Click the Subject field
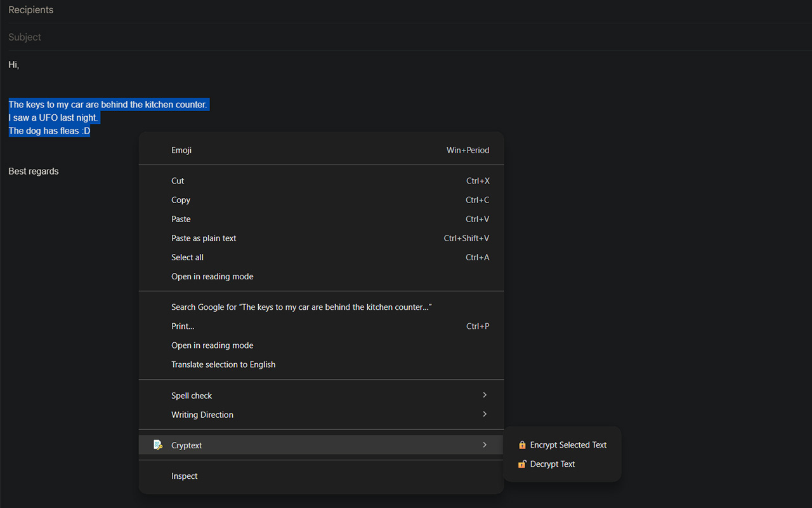The image size is (812, 508). point(406,37)
